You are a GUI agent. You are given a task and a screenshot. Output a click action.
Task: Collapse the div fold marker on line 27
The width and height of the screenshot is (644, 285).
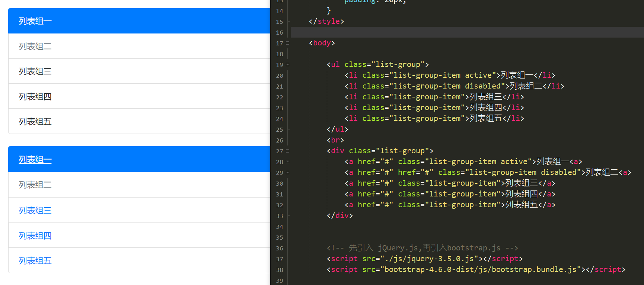(287, 151)
